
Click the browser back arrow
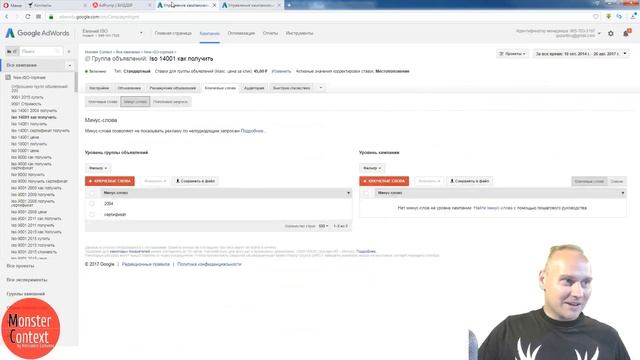point(7,17)
